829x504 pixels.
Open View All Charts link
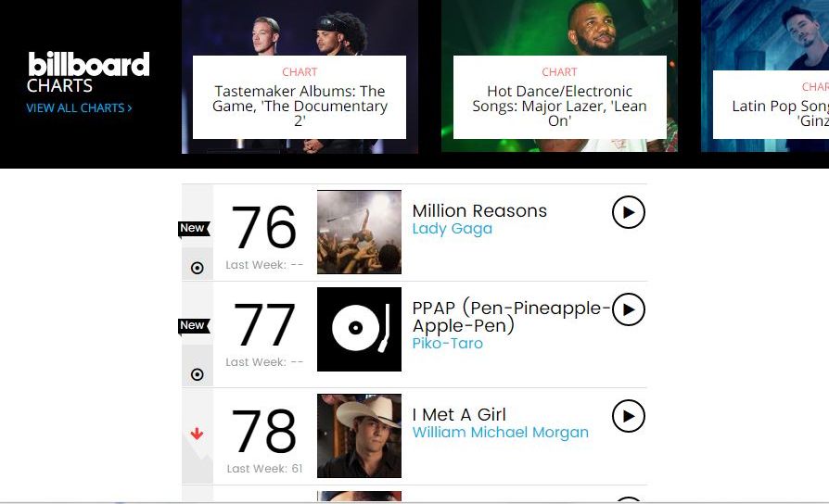click(79, 108)
